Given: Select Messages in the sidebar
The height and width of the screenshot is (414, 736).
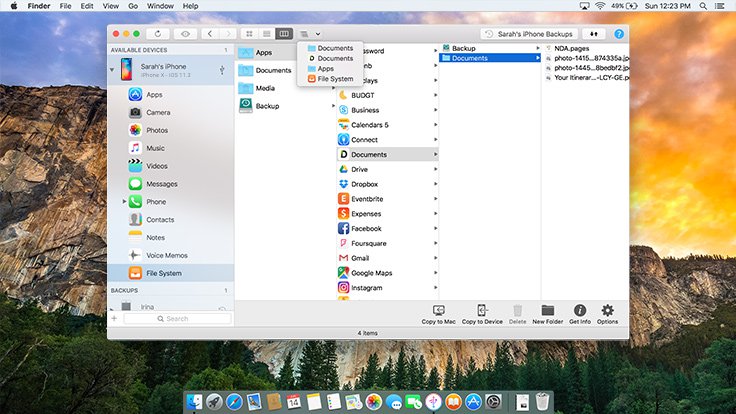Looking at the screenshot, I should pyautogui.click(x=171, y=184).
